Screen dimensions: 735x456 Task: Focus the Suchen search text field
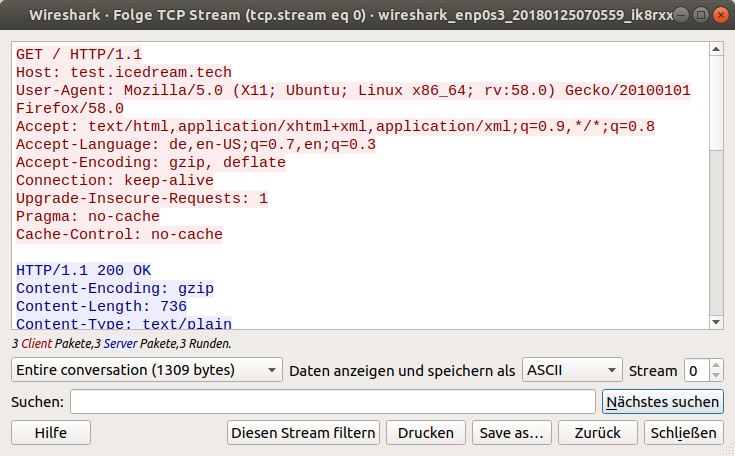[x=332, y=402]
